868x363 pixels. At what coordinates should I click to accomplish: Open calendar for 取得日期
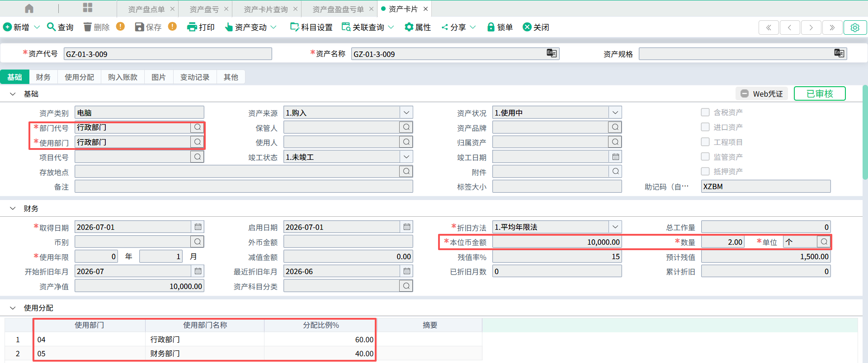(198, 227)
